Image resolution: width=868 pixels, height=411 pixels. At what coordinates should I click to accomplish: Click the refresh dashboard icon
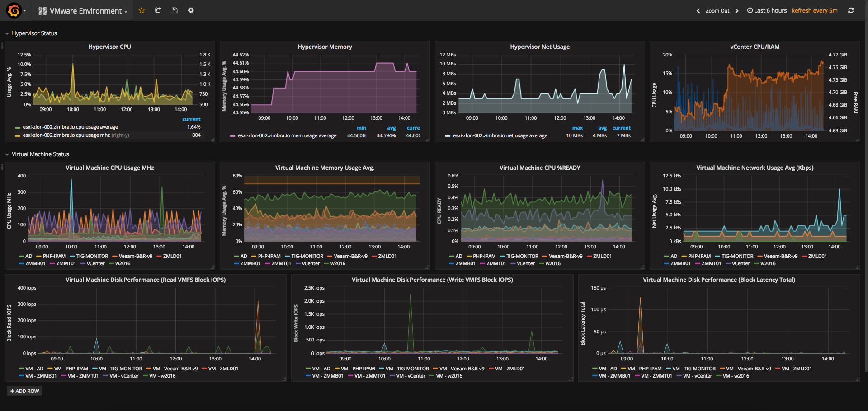tap(851, 10)
